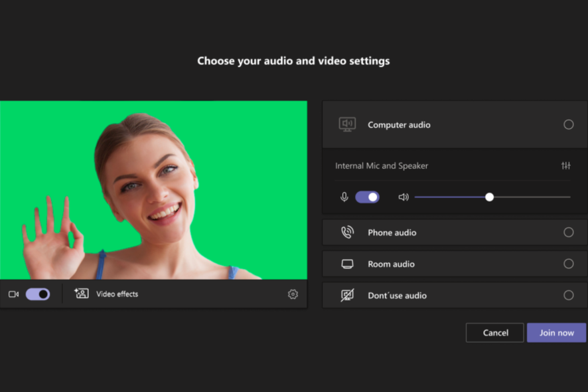The width and height of the screenshot is (588, 392).
Task: Mute the microphone using its toggle
Action: click(367, 197)
